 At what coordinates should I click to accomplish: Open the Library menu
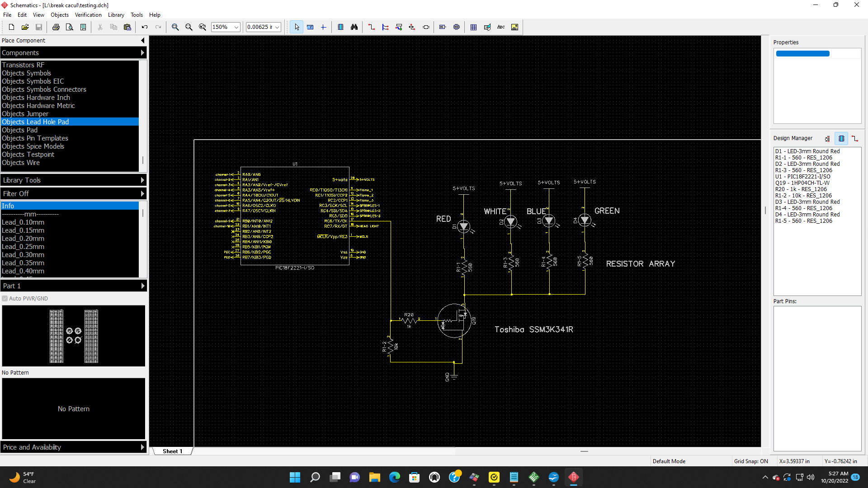tap(116, 15)
